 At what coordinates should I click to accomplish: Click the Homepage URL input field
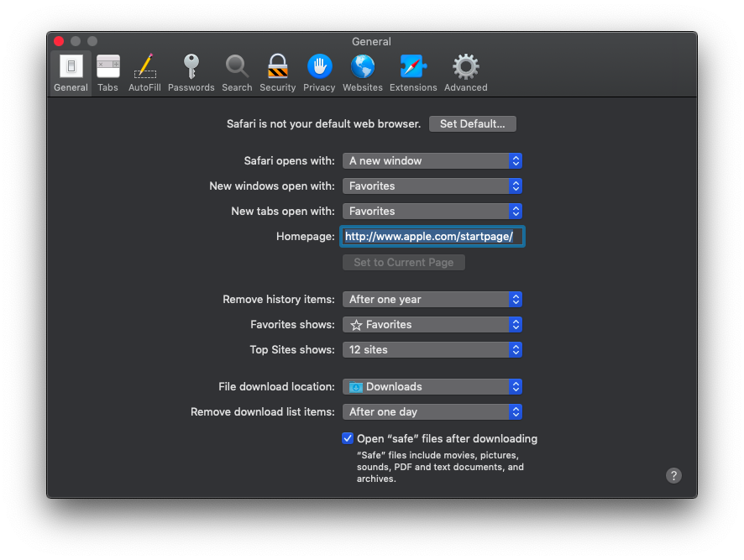pos(432,236)
